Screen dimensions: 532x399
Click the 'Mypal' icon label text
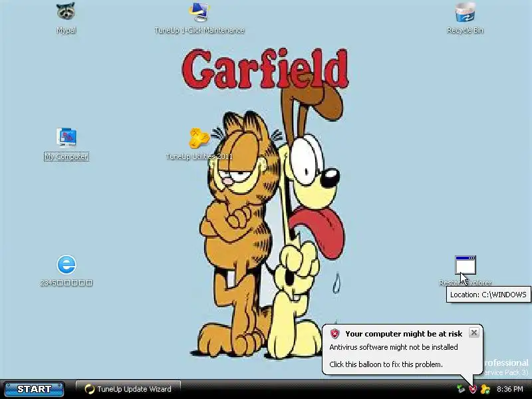[x=66, y=30]
